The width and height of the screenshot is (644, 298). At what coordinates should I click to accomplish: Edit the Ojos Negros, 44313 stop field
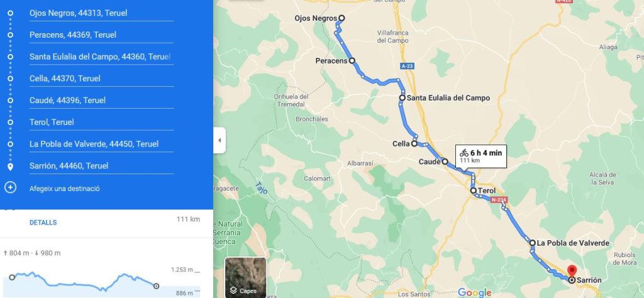(101, 13)
